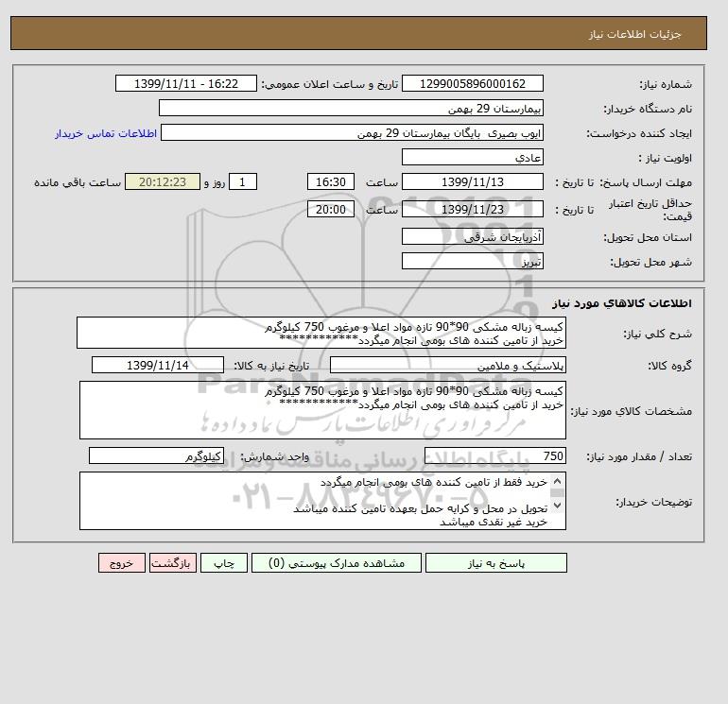Click the goods group field پلاستیک و ملامین
This screenshot has height=704, width=728.
coord(447,365)
